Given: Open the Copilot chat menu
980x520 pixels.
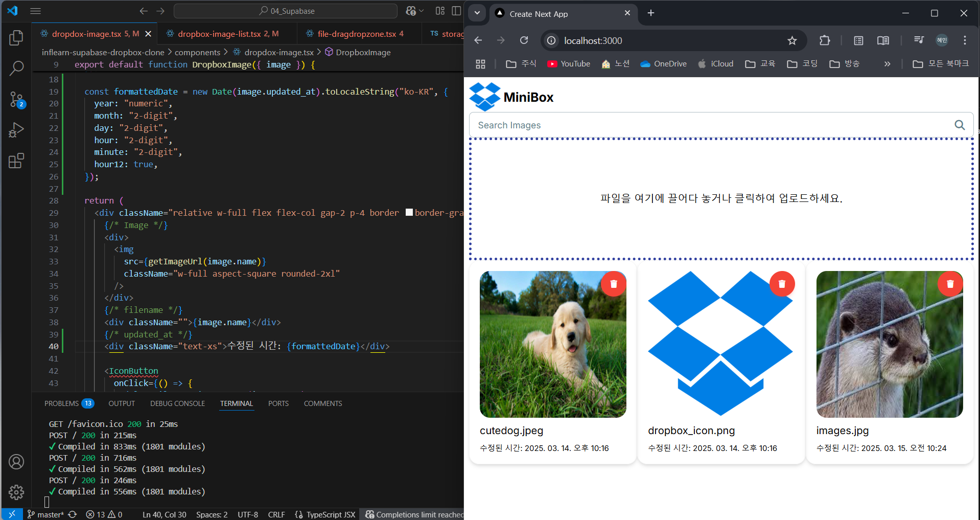Looking at the screenshot, I should (x=414, y=11).
